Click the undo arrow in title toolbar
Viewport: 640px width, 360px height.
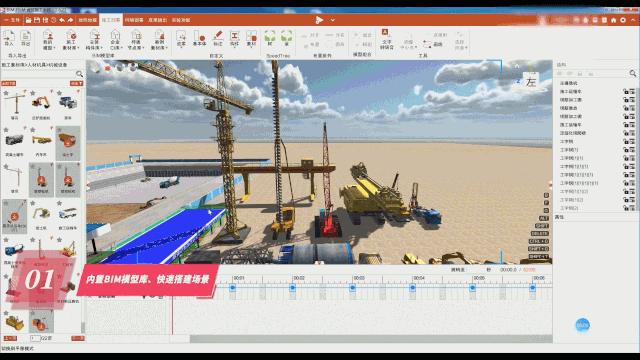click(62, 20)
